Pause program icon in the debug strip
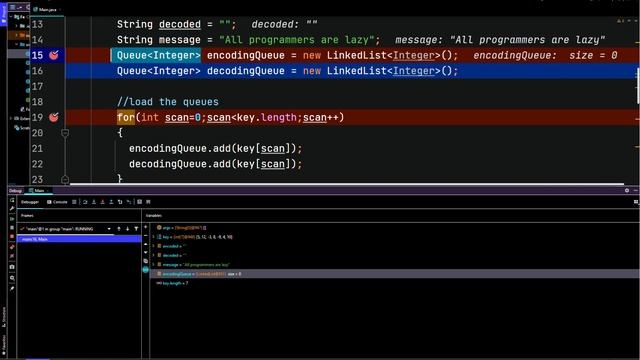 (12, 228)
